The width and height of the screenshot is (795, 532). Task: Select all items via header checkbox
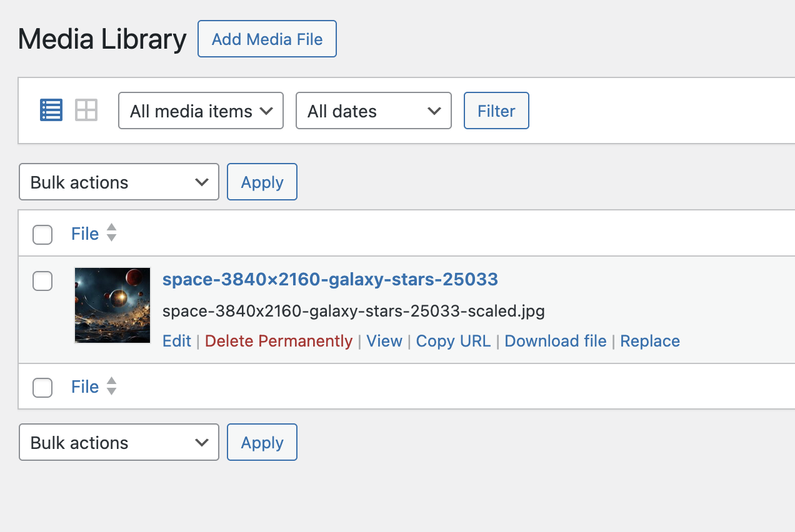[x=42, y=235]
